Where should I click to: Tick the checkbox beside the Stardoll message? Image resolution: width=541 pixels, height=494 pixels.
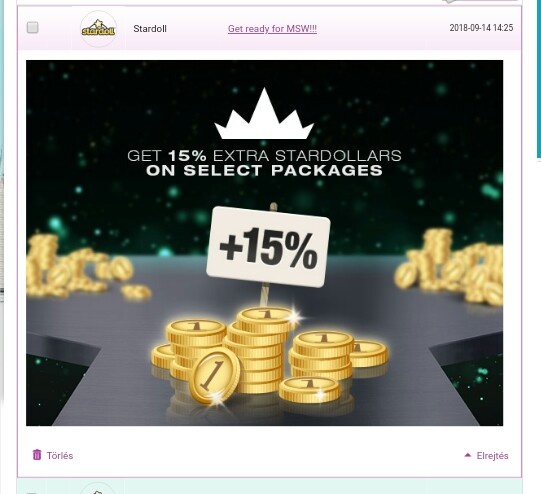(32, 28)
